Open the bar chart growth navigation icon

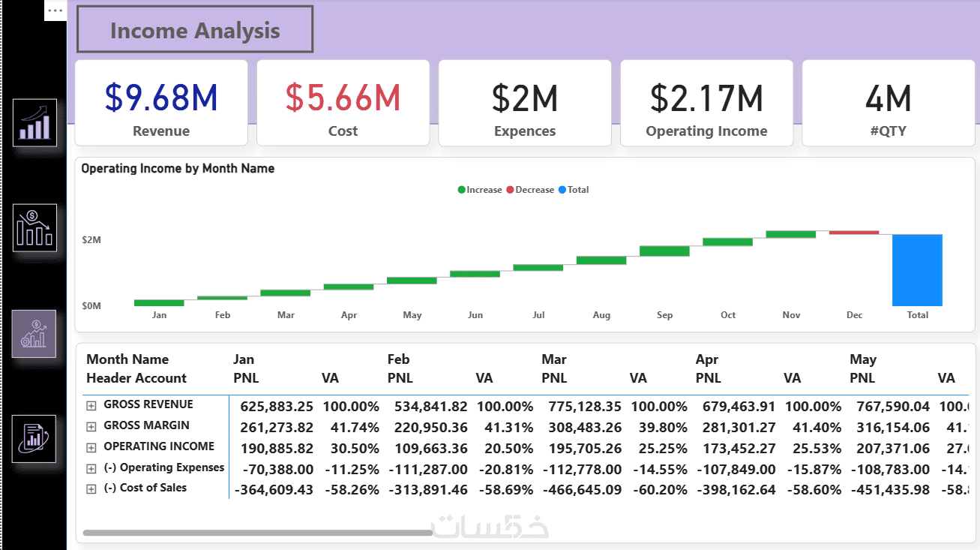34,122
